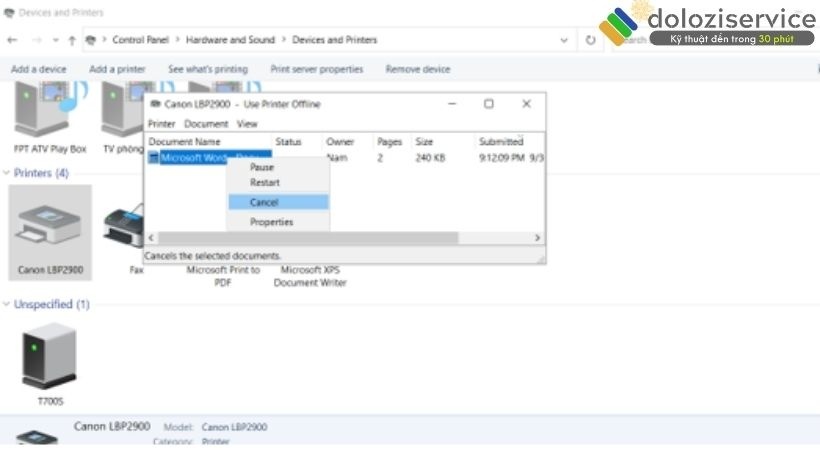Minimize the Canon LBP2900 queue window
Viewport: 820px width, 450px height.
(452, 104)
